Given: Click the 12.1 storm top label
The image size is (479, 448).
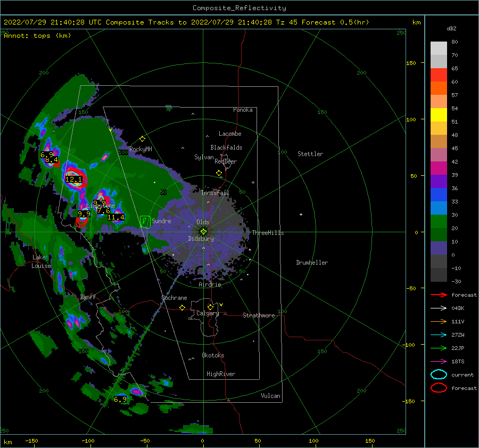Looking at the screenshot, I should click(74, 180).
